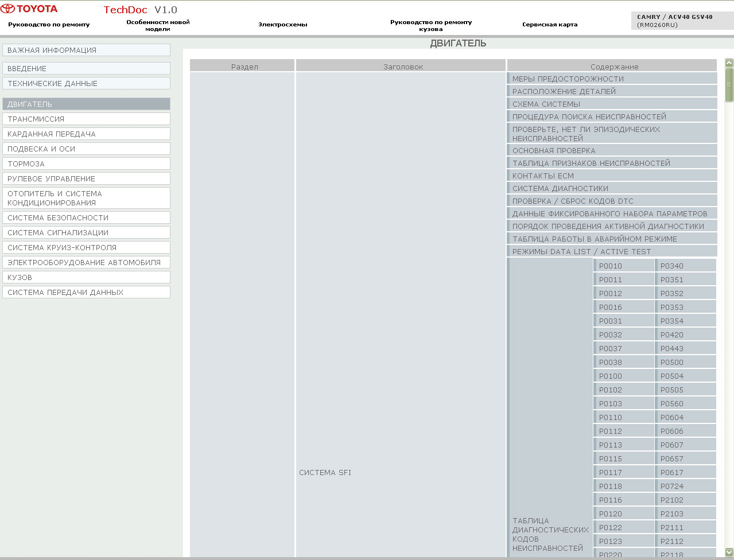
Task: Click the Toyota logo icon
Action: (7, 9)
